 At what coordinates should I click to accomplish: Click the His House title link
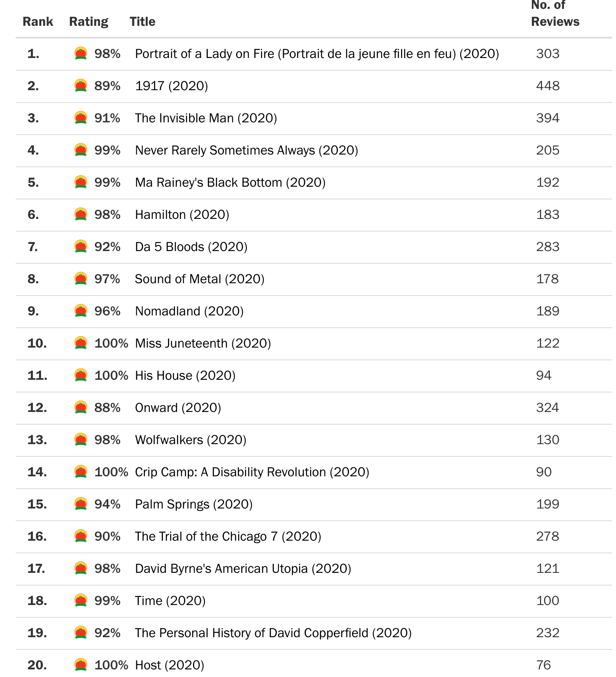(185, 376)
